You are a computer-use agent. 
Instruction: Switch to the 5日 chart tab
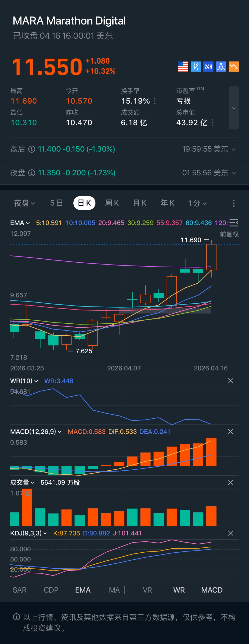click(57, 203)
